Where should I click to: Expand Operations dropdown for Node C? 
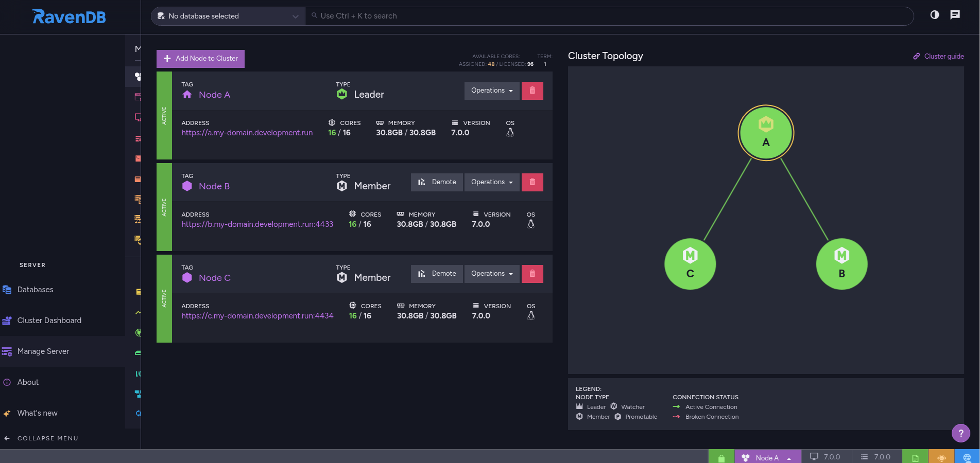[492, 274]
